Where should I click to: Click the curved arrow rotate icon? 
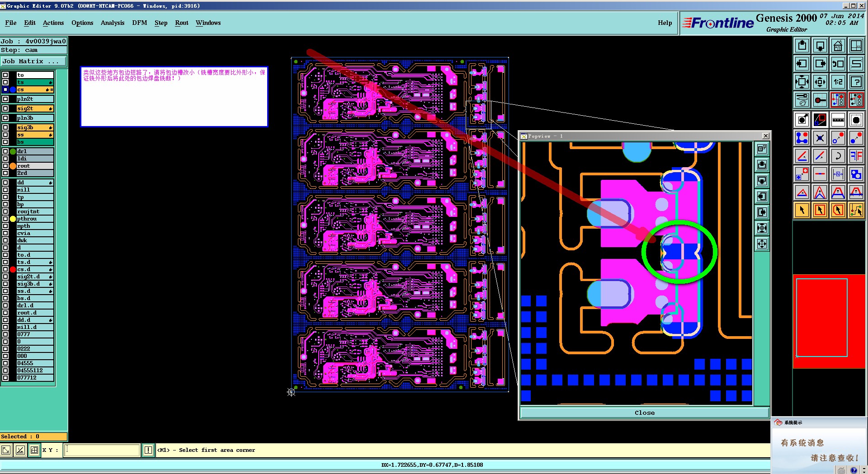(838, 156)
